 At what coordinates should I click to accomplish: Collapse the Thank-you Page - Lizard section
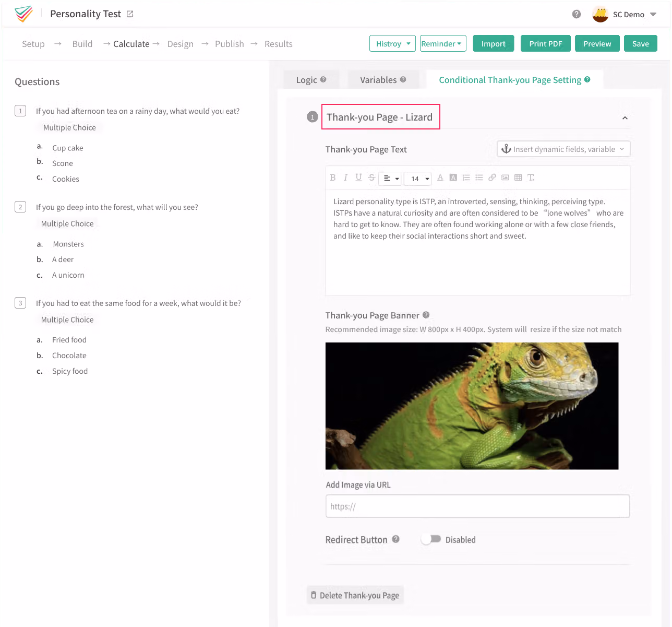pos(625,118)
